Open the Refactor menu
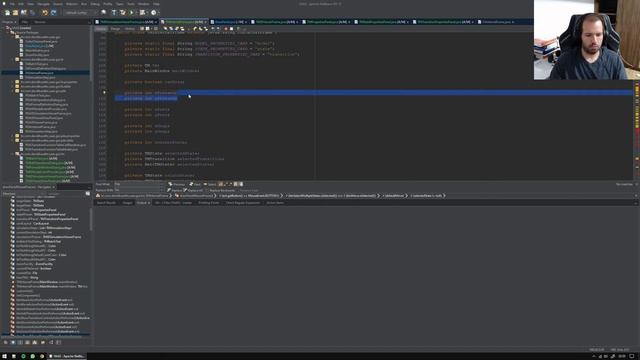 (72, 4)
